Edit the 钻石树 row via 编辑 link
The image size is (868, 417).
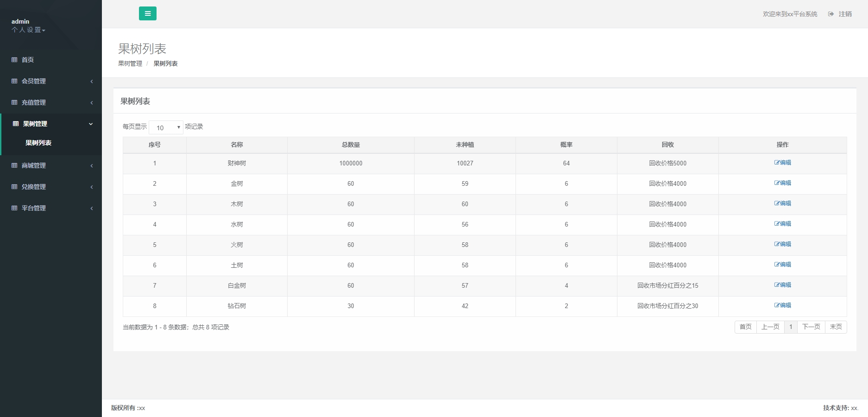click(x=783, y=305)
